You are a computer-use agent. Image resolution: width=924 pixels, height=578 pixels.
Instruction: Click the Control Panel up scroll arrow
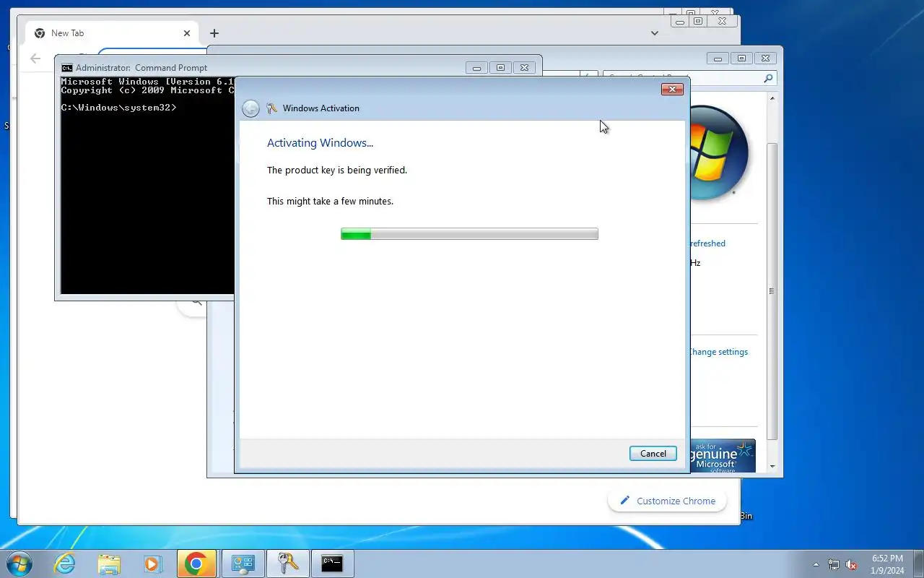(772, 98)
